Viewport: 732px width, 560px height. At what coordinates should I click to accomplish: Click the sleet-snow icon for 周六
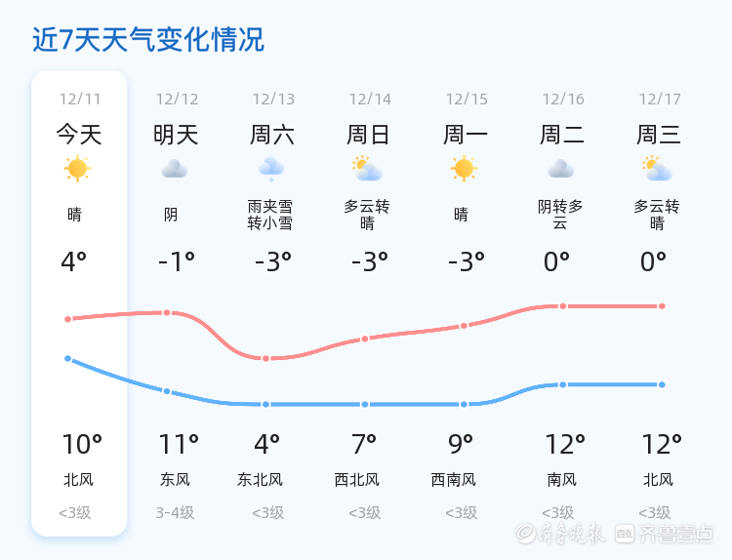point(271,169)
